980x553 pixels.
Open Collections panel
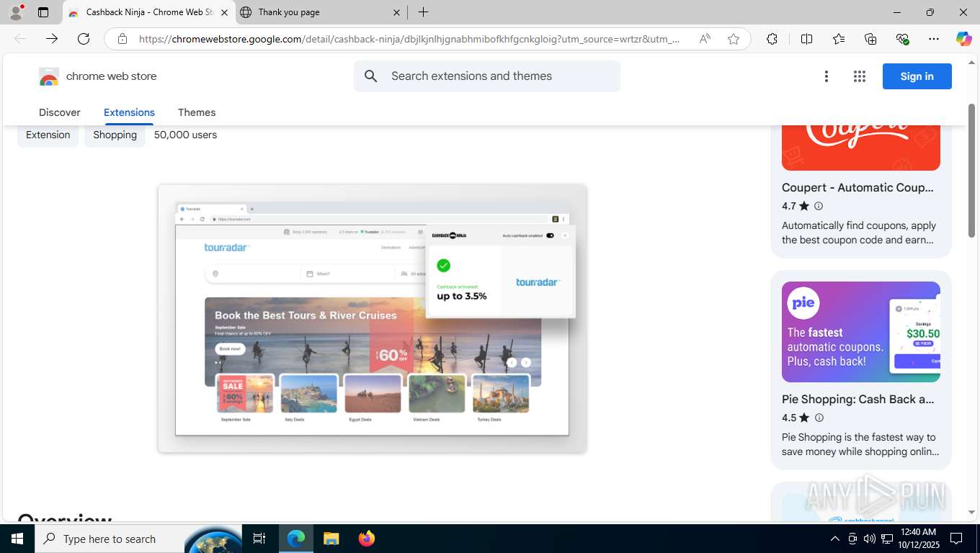pos(870,39)
